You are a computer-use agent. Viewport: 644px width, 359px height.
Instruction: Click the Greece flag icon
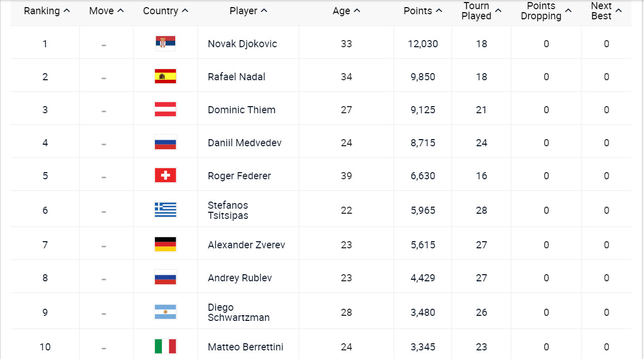165,210
